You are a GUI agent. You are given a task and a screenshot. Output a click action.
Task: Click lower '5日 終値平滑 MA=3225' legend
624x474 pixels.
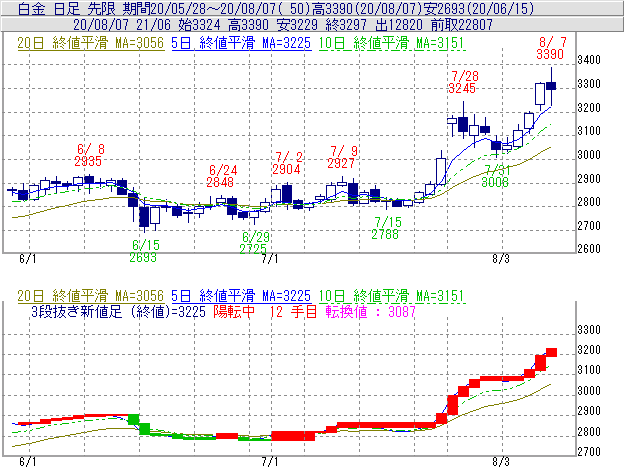tap(241, 296)
